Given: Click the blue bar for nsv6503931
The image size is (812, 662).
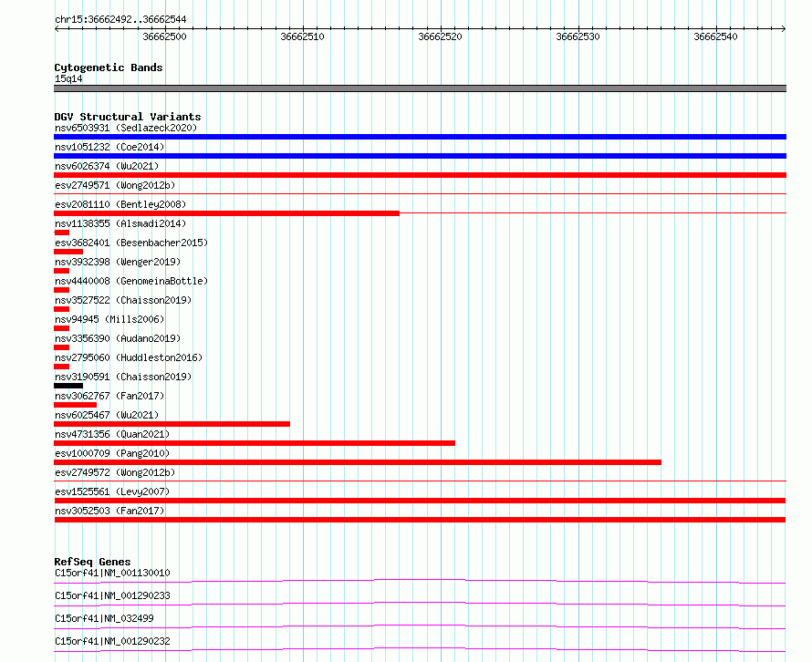Looking at the screenshot, I should click(x=420, y=137).
